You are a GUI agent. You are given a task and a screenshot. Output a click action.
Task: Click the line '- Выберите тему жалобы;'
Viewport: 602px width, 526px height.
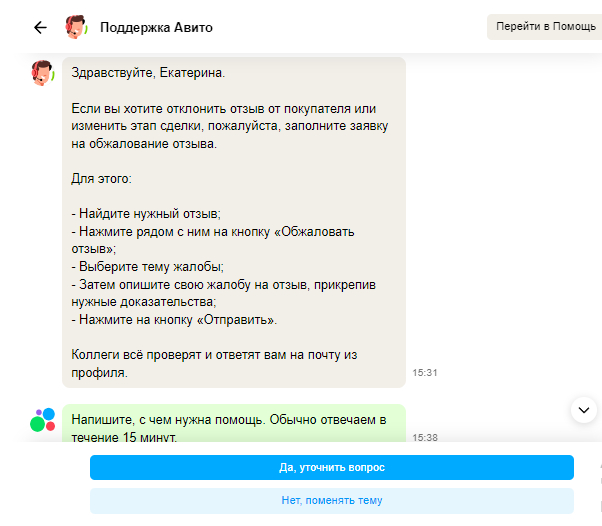147,266
